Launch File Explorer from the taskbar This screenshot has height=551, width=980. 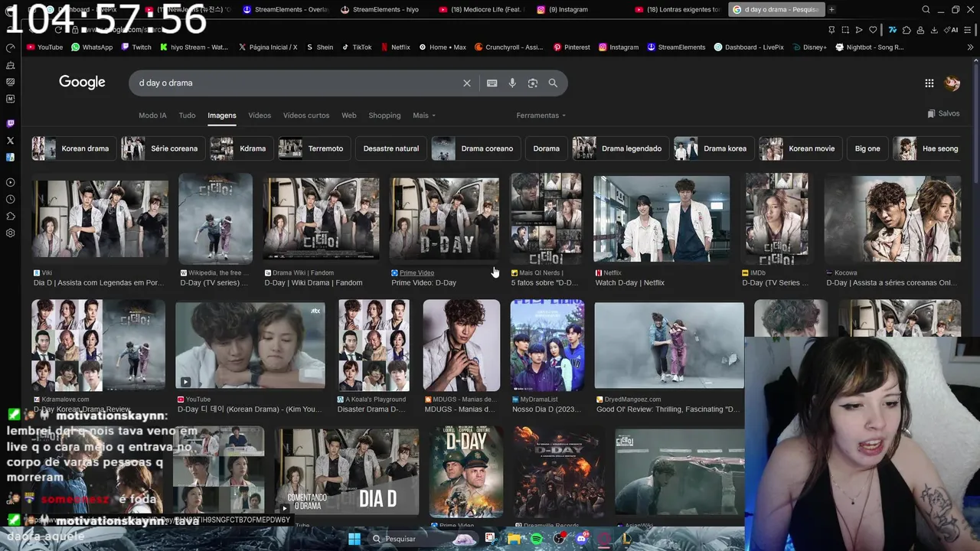click(514, 539)
